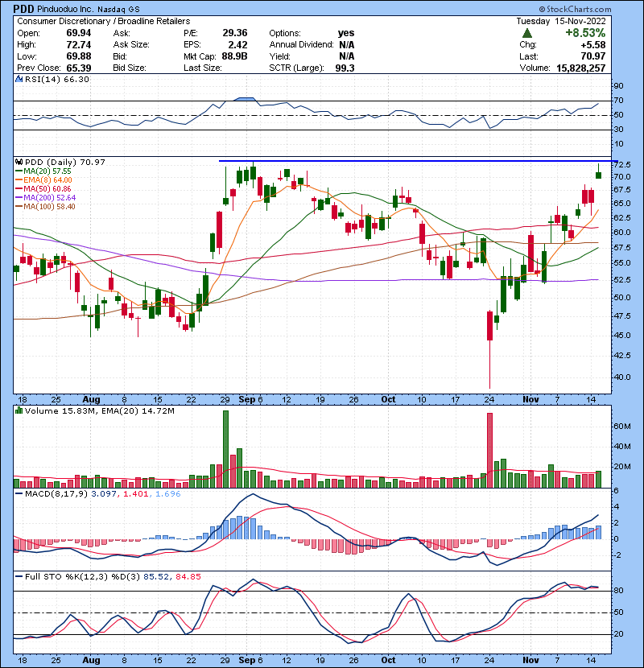This screenshot has height=668, width=644.
Task: Click the blue horizontal resistance line
Action: coord(418,161)
